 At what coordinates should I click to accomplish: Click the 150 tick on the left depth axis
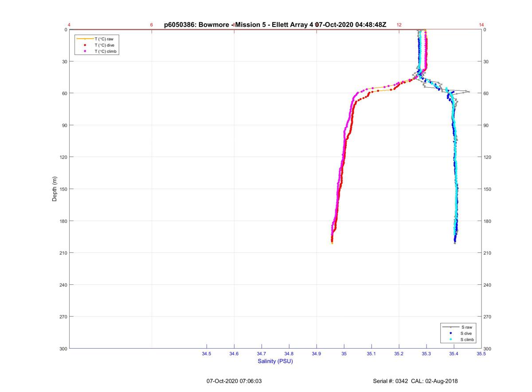pyautogui.click(x=63, y=189)
